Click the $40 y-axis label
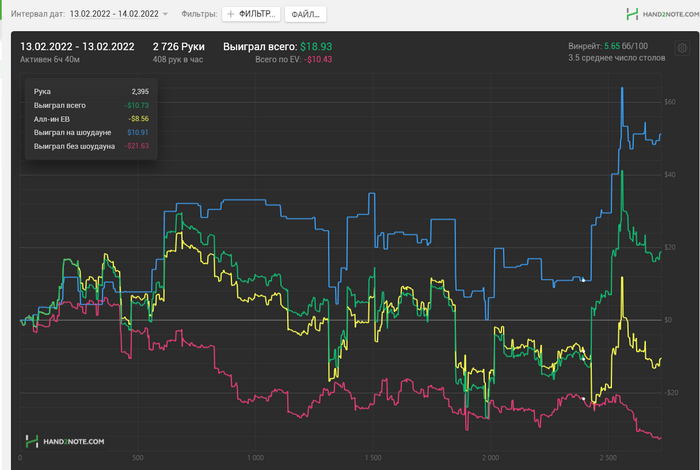 pyautogui.click(x=670, y=174)
